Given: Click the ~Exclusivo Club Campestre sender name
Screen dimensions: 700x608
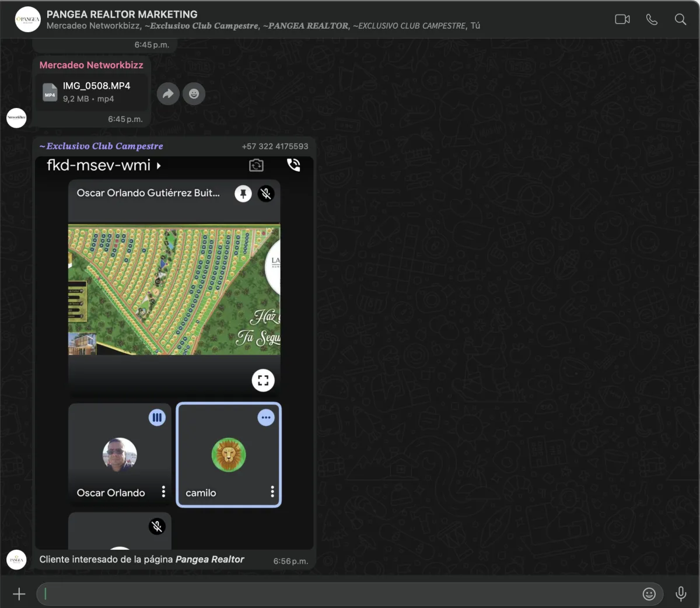Looking at the screenshot, I should tap(101, 146).
